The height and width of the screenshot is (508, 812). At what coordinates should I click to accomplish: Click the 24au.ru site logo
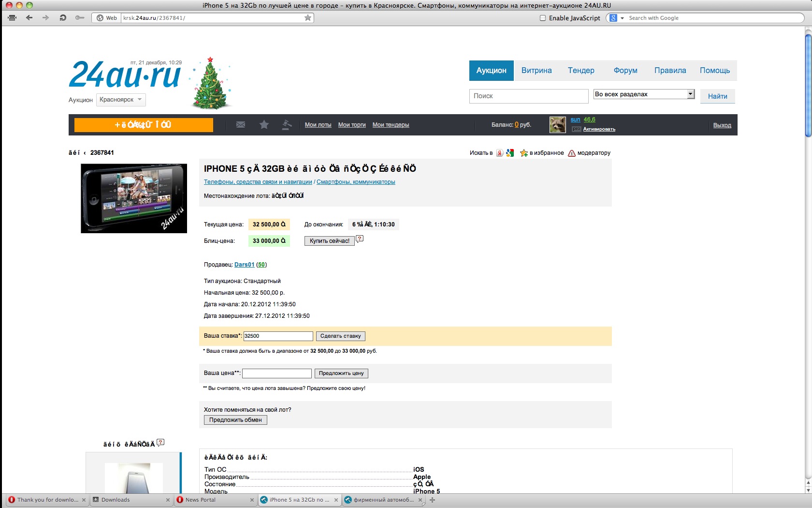[x=125, y=75]
